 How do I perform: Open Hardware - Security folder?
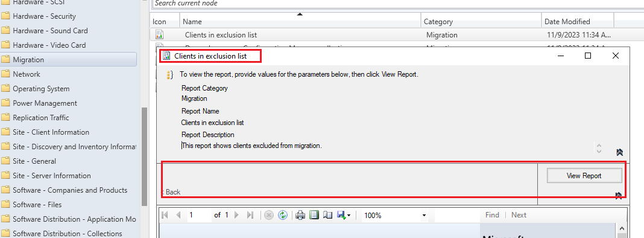click(44, 16)
